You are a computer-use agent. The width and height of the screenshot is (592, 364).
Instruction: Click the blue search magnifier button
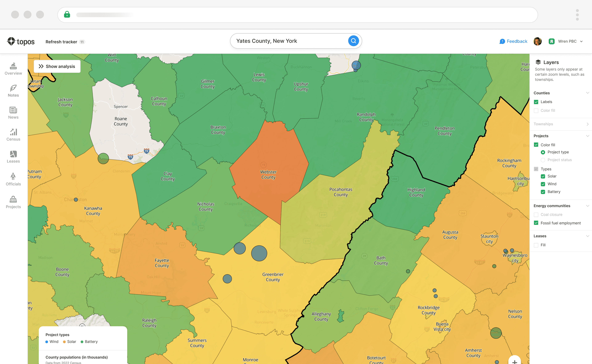pyautogui.click(x=353, y=41)
